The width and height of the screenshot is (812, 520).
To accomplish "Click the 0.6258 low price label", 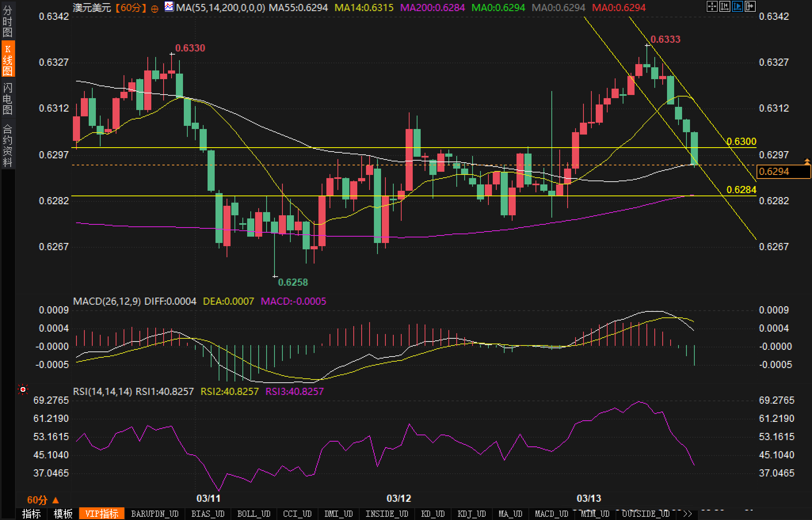I will [x=293, y=282].
